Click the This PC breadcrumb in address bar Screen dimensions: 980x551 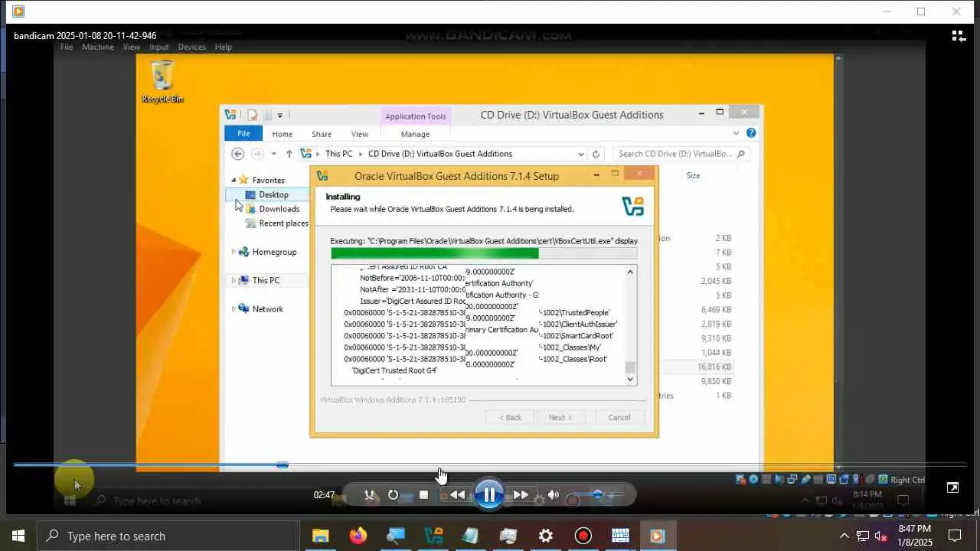pos(338,154)
